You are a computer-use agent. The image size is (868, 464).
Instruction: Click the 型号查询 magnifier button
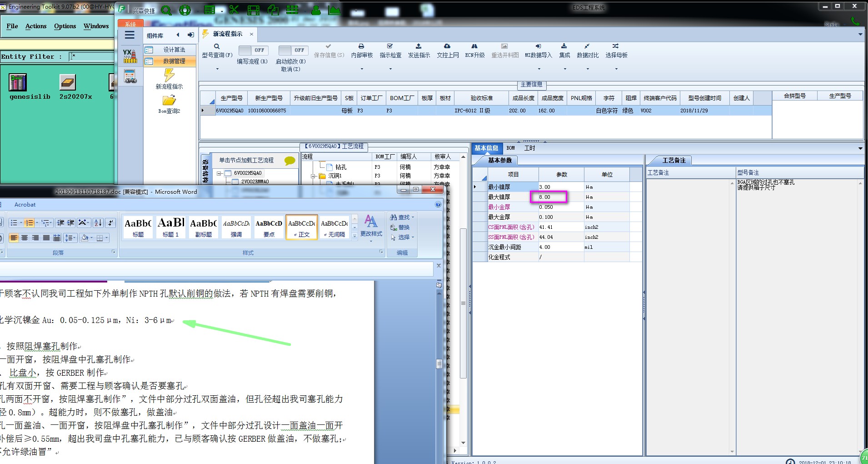[217, 46]
